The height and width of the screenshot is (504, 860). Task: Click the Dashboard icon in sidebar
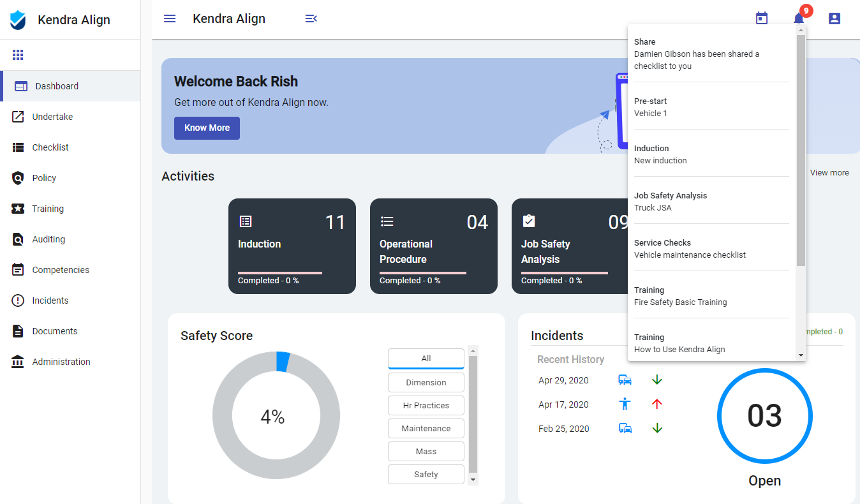21,86
